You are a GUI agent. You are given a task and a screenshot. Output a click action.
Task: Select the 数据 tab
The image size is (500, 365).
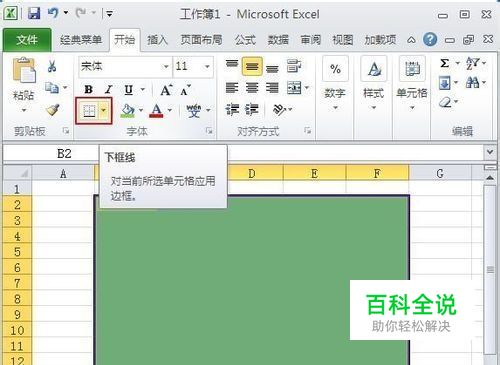point(278,40)
